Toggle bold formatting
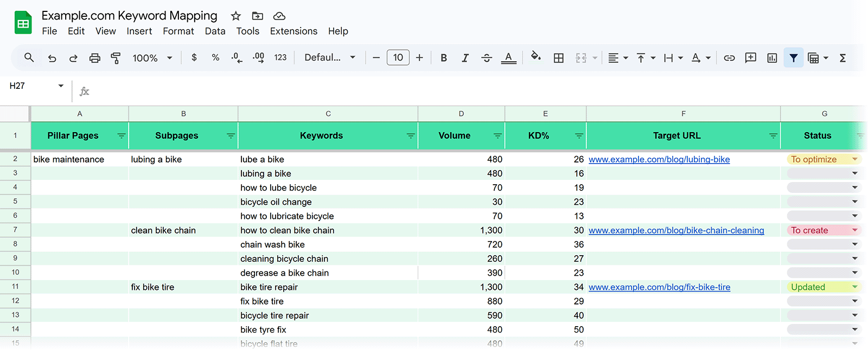Screen dimensions: 868x350 pos(444,58)
